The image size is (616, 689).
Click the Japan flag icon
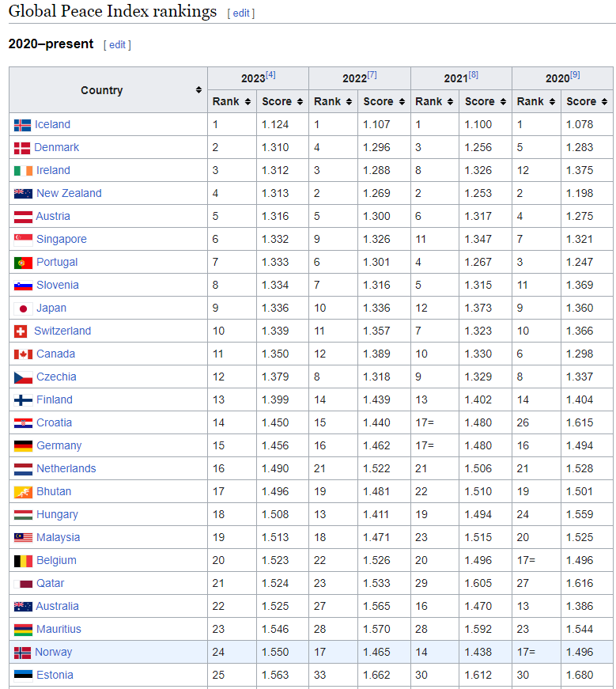pos(23,309)
